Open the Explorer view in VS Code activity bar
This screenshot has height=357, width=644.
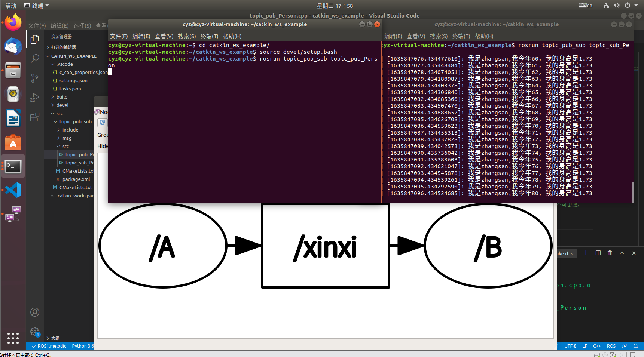[x=35, y=39]
